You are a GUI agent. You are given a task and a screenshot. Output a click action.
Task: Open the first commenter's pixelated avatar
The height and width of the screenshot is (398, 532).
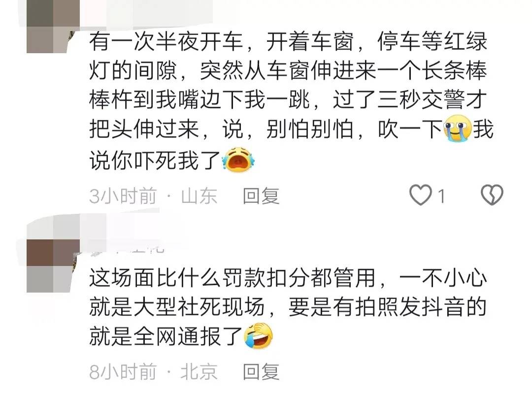[x=53, y=27]
